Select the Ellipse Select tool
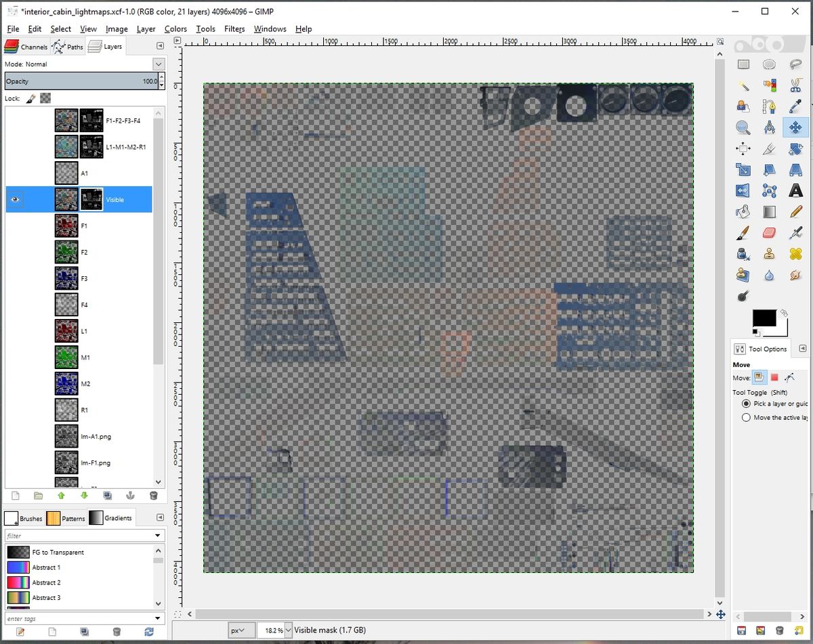The image size is (813, 644). pos(769,64)
